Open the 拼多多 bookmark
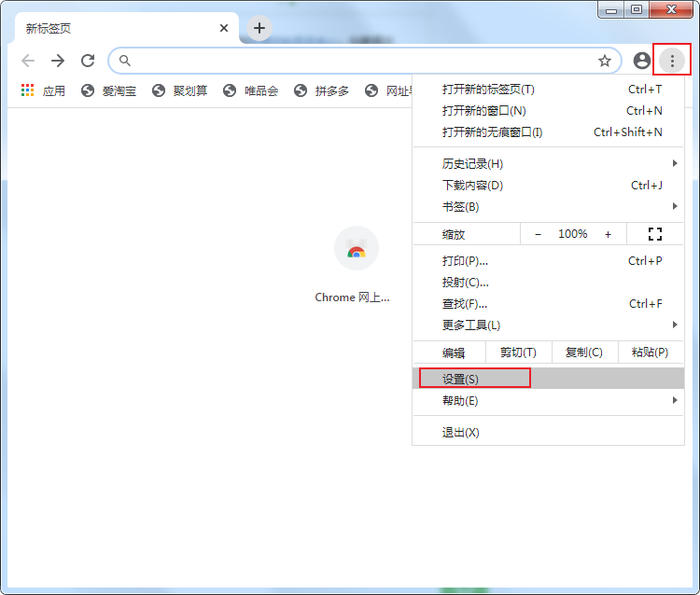Viewport: 700px width, 595px height. pos(321,90)
